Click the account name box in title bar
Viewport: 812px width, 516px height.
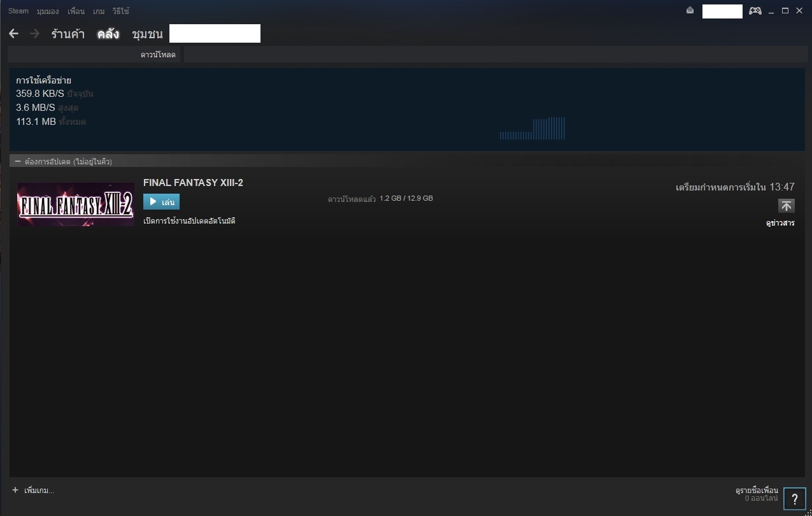point(722,11)
